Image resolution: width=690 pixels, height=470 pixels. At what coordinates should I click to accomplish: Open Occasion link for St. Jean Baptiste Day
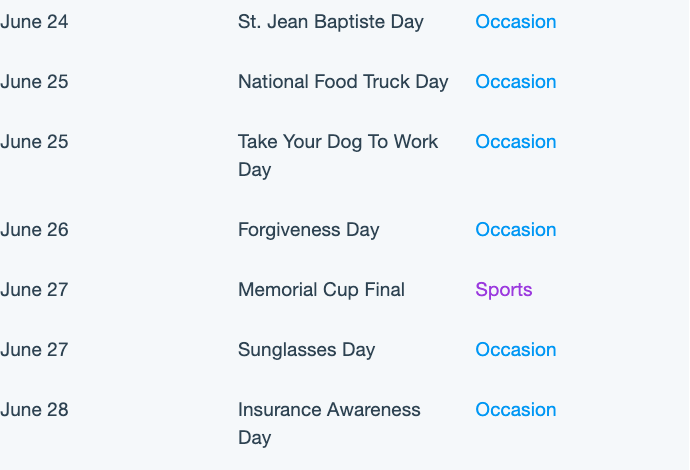click(516, 22)
